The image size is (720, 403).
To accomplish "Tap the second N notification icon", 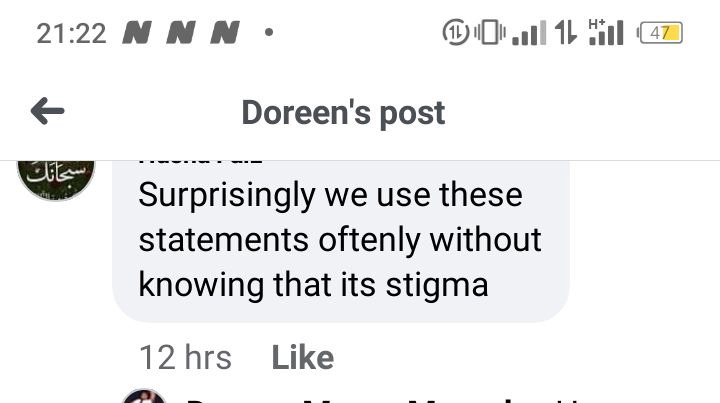I will pyautogui.click(x=181, y=33).
